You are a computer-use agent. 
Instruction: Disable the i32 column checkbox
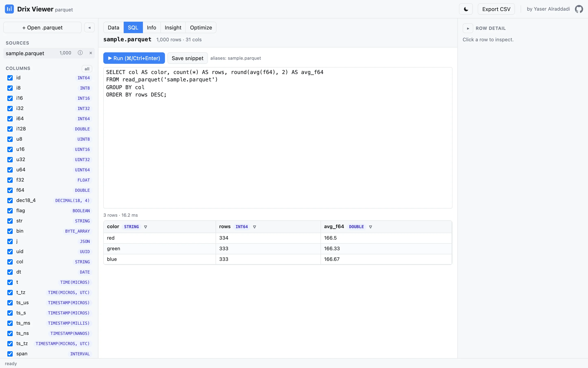(x=10, y=109)
